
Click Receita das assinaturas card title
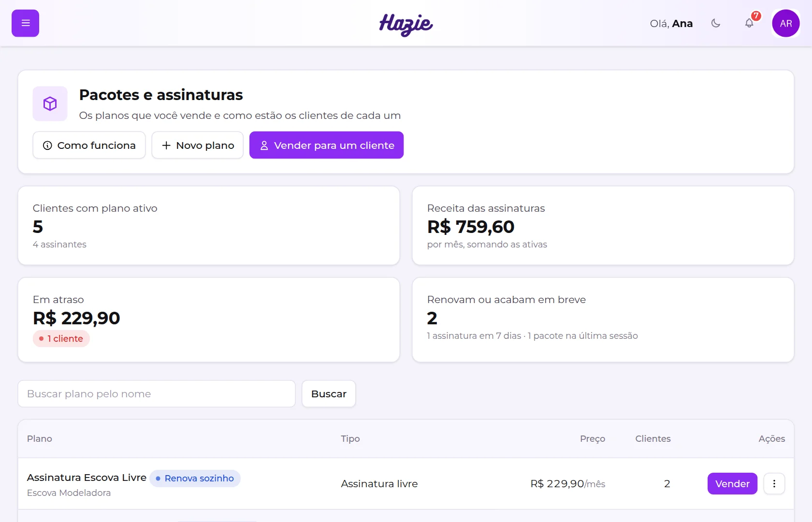[486, 208]
